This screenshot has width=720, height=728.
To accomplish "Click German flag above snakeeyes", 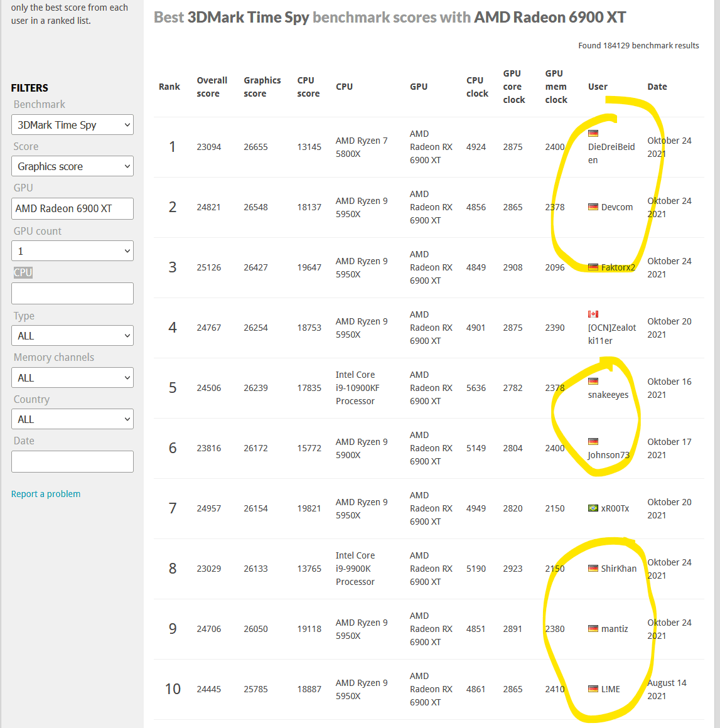I will [x=593, y=381].
